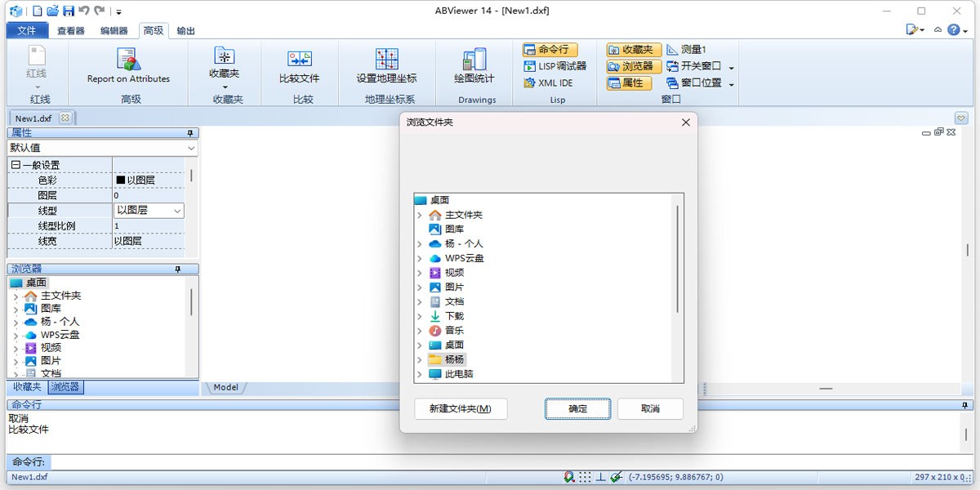Image resolution: width=980 pixels, height=490 pixels.
Task: Open the 绘图统计 drawing statistics tool
Action: click(x=474, y=67)
